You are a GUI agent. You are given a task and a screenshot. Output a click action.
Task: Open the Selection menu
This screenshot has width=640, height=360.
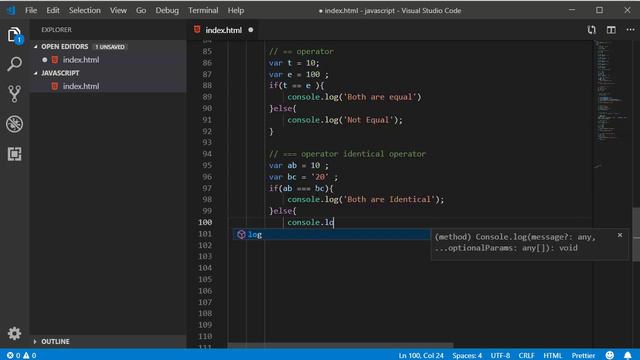coord(84,11)
